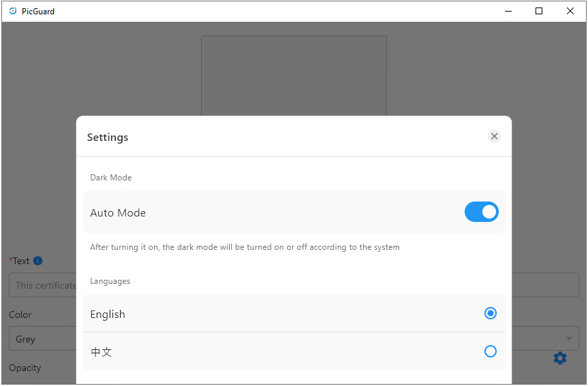This screenshot has height=386, width=588.
Task: Minimize the PicGuard window
Action: pos(508,12)
